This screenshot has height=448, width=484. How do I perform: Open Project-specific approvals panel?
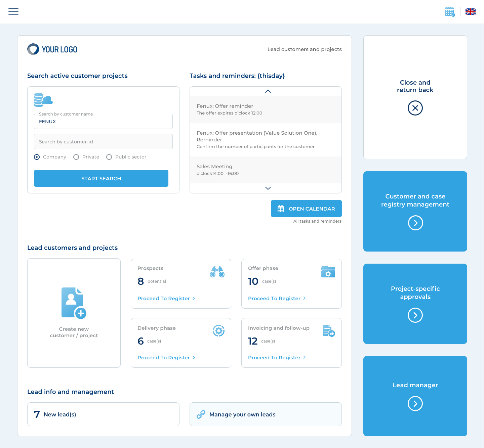click(x=415, y=315)
